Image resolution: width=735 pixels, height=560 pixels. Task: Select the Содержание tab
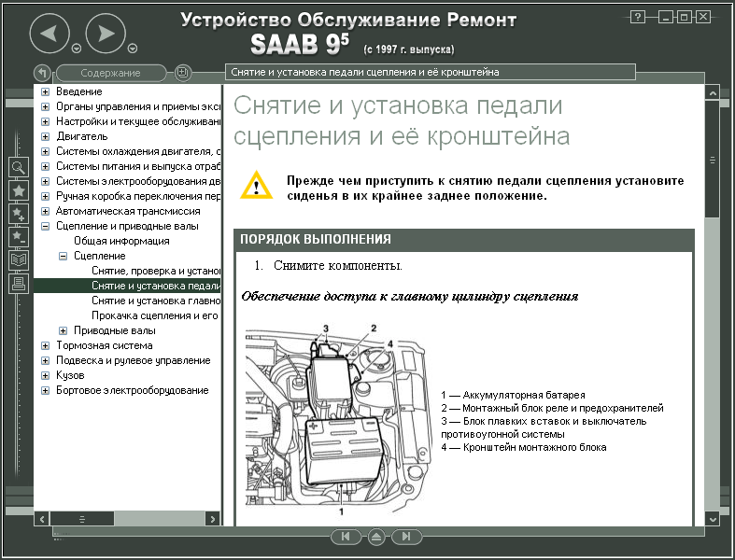(110, 73)
